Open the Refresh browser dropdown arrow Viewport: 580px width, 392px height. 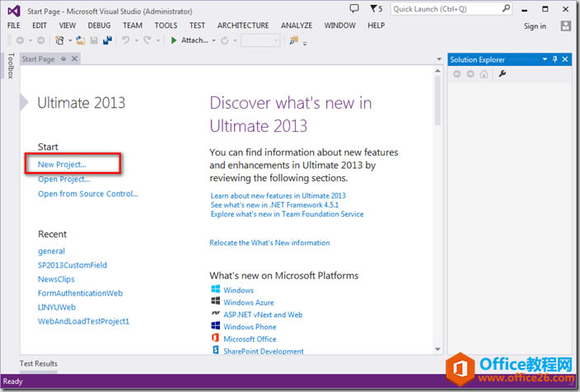[x=235, y=40]
